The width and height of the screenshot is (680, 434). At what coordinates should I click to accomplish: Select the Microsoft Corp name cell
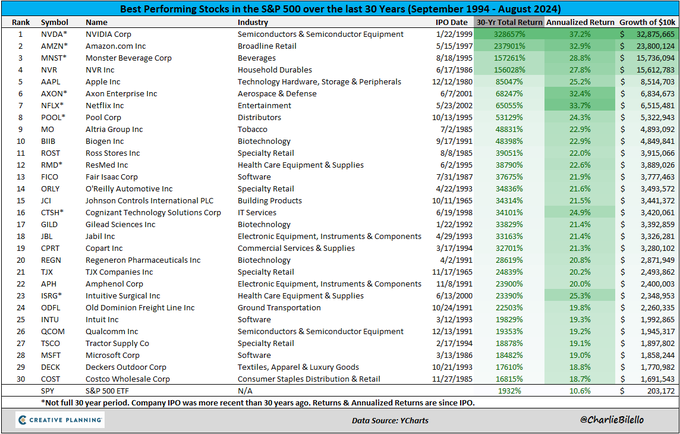pyautogui.click(x=112, y=355)
